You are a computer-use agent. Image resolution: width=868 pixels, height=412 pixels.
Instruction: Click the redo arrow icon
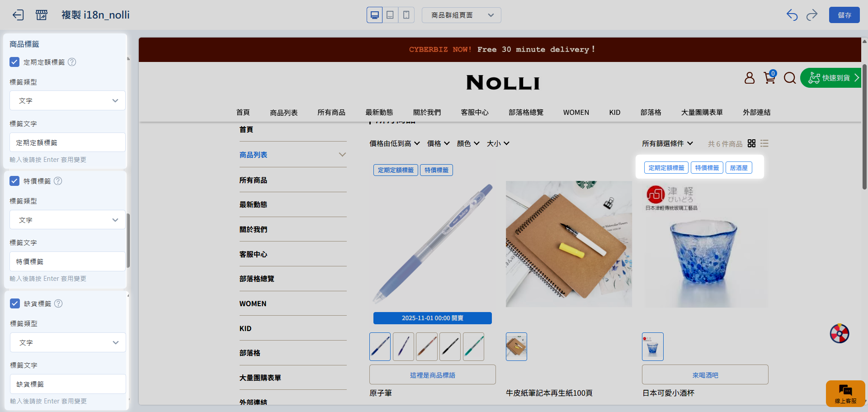pos(812,15)
